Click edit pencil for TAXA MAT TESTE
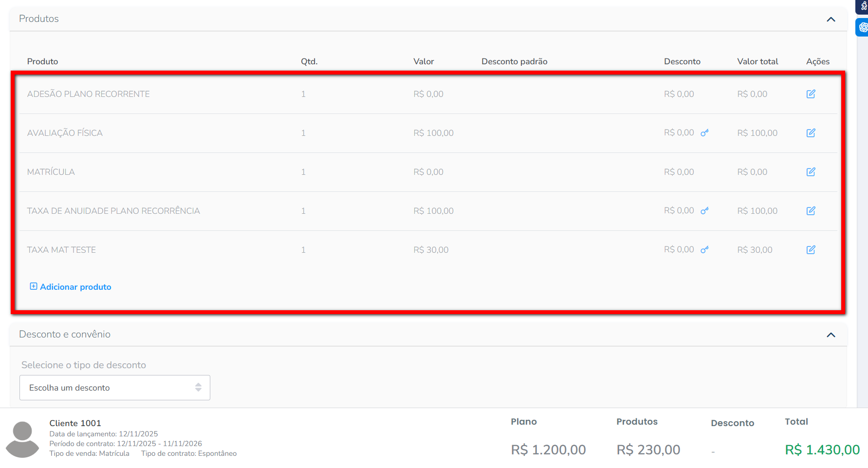Screen dimensions: 868x468 tap(811, 250)
